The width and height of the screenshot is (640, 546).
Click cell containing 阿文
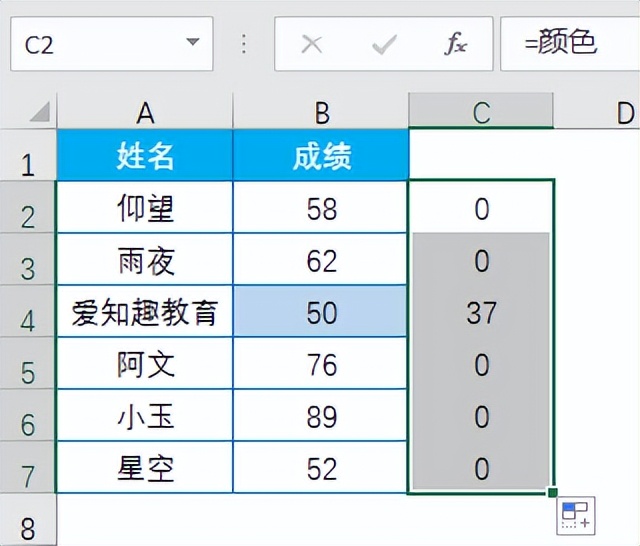pyautogui.click(x=145, y=363)
